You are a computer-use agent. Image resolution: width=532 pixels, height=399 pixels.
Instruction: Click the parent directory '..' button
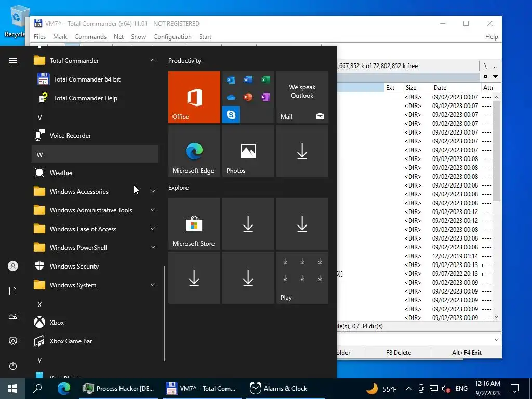point(495,66)
